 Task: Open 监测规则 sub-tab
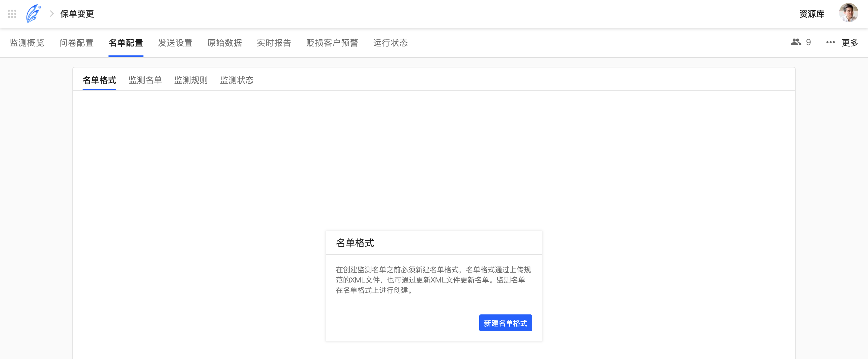pos(191,80)
